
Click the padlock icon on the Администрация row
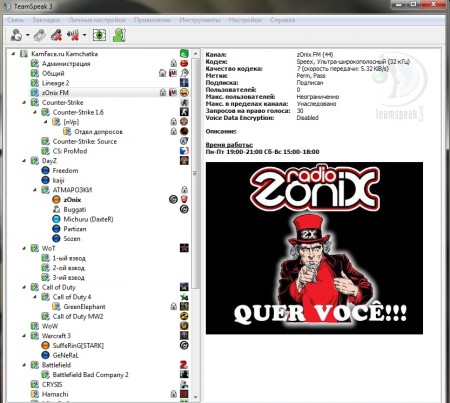[x=173, y=63]
